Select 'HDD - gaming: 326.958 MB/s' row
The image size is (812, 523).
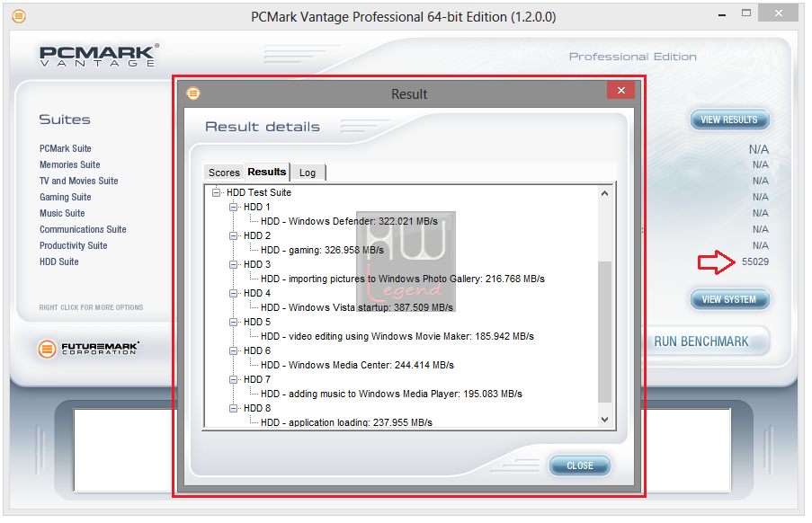coord(322,251)
